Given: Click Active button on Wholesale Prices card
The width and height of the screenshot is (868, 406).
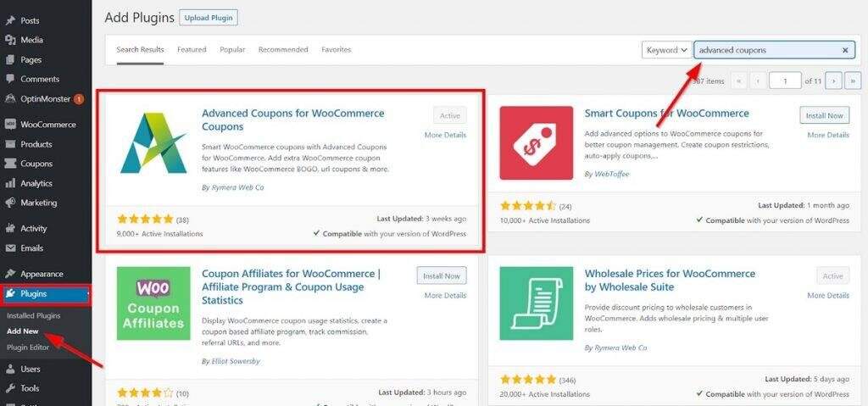Looking at the screenshot, I should pyautogui.click(x=832, y=275).
